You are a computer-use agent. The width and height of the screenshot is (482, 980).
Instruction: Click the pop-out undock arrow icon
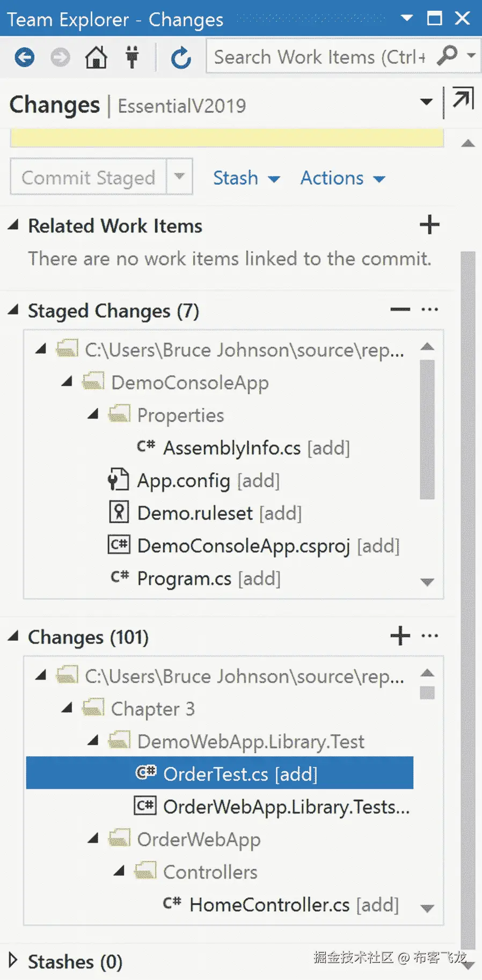463,99
